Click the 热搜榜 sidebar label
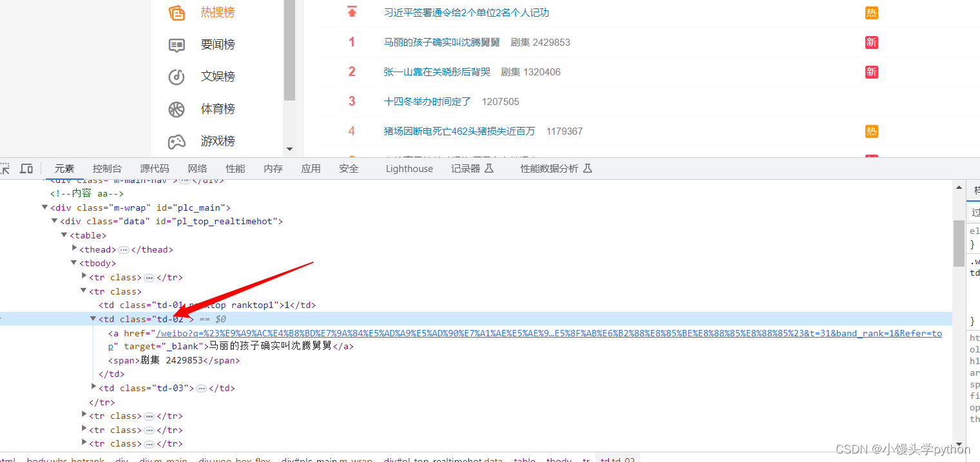This screenshot has width=980, height=462. click(218, 12)
